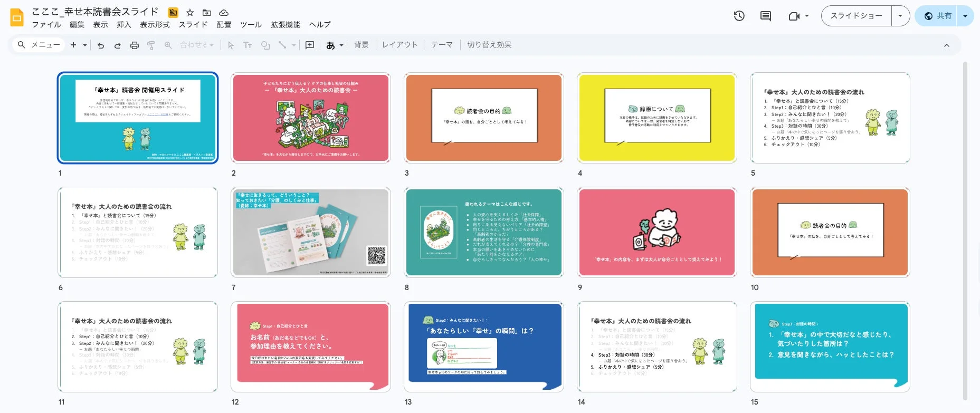Click the new slide plus icon

[x=73, y=45]
